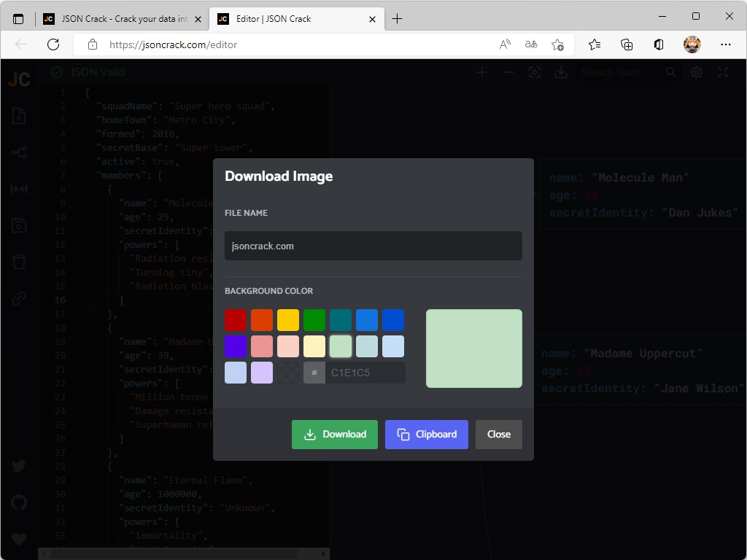The height and width of the screenshot is (560, 747).
Task: Open the Twitter link icon
Action: tap(19, 466)
